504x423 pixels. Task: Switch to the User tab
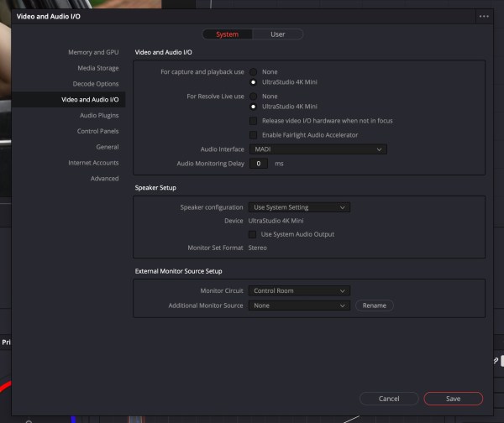[x=277, y=34]
